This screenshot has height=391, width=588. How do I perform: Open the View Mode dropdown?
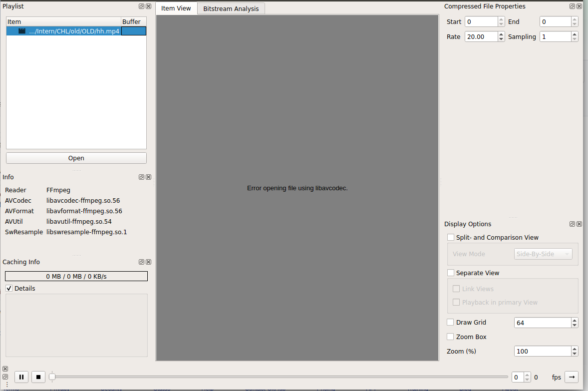(543, 254)
